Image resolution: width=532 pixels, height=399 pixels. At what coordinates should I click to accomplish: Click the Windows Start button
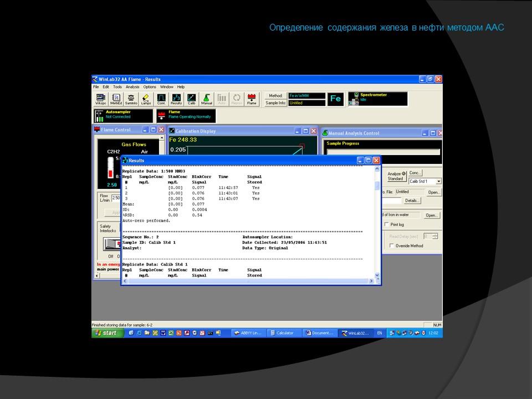(x=106, y=333)
